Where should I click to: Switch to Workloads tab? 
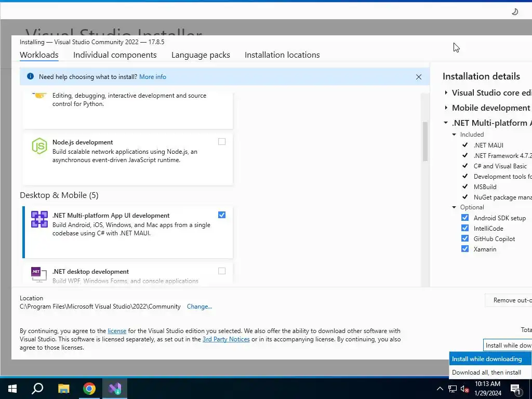point(39,55)
